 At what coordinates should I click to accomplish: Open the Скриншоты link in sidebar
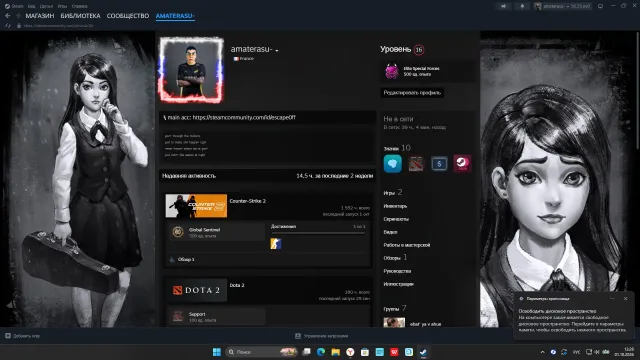(396, 219)
